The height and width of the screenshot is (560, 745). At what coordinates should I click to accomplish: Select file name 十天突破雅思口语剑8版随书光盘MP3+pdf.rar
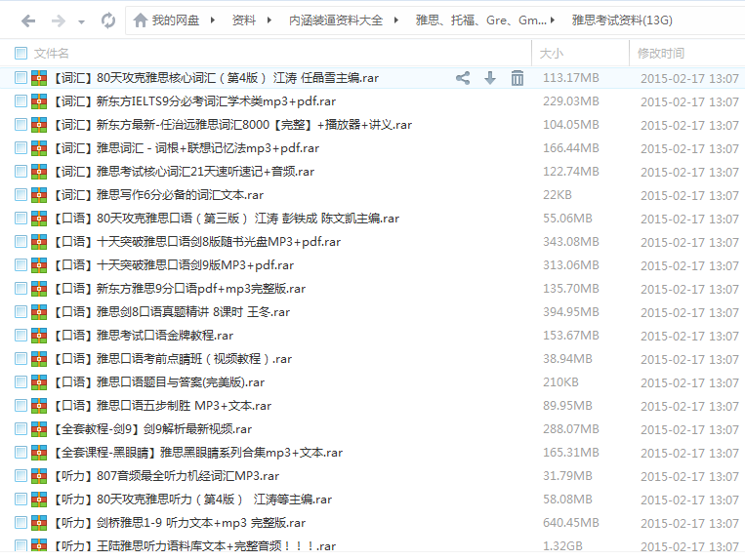pyautogui.click(x=196, y=242)
